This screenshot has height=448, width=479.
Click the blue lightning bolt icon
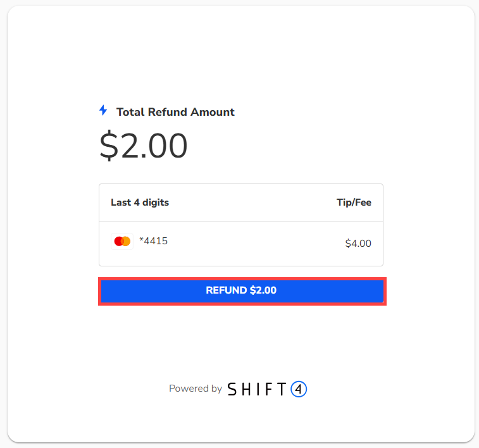103,111
